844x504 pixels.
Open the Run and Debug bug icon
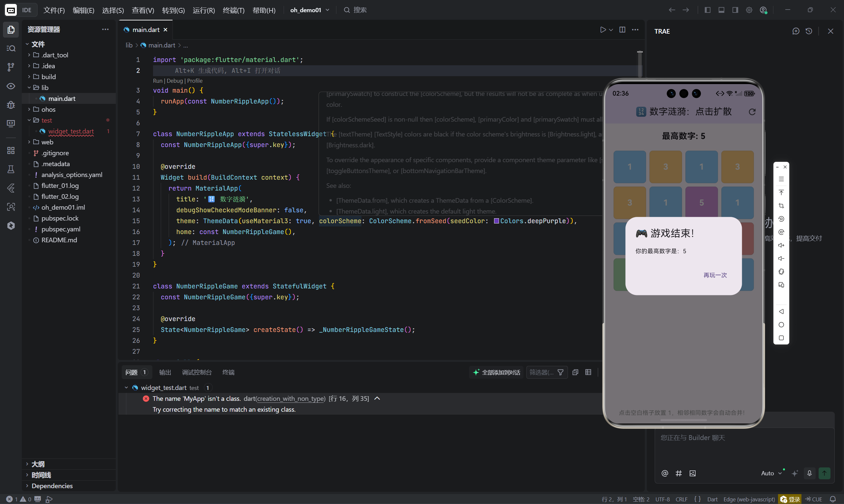(x=11, y=105)
